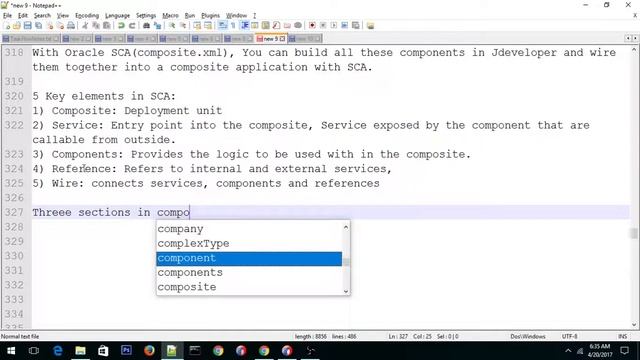
Task: Toggle file monitoring eye icon
Action: click(298, 26)
